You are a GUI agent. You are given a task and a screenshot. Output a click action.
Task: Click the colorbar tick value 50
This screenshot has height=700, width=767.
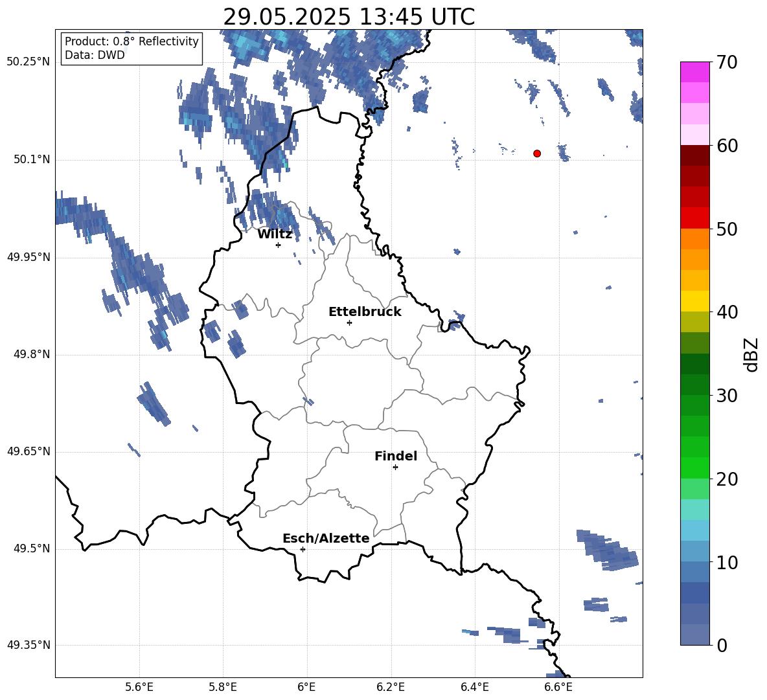727,229
